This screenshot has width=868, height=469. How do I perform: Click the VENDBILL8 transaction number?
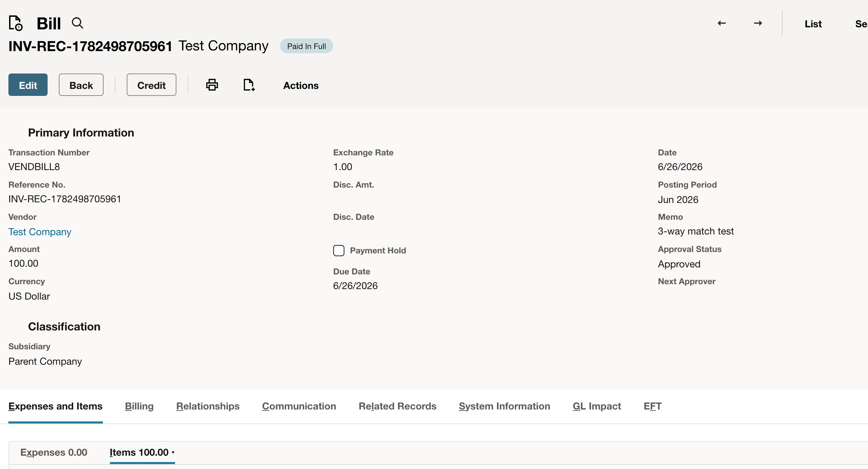tap(34, 167)
